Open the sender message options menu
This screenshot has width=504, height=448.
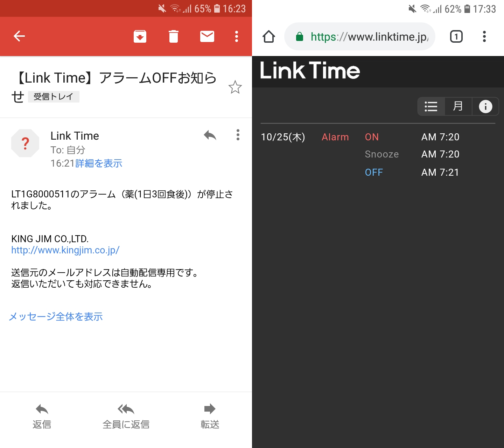pyautogui.click(x=238, y=135)
